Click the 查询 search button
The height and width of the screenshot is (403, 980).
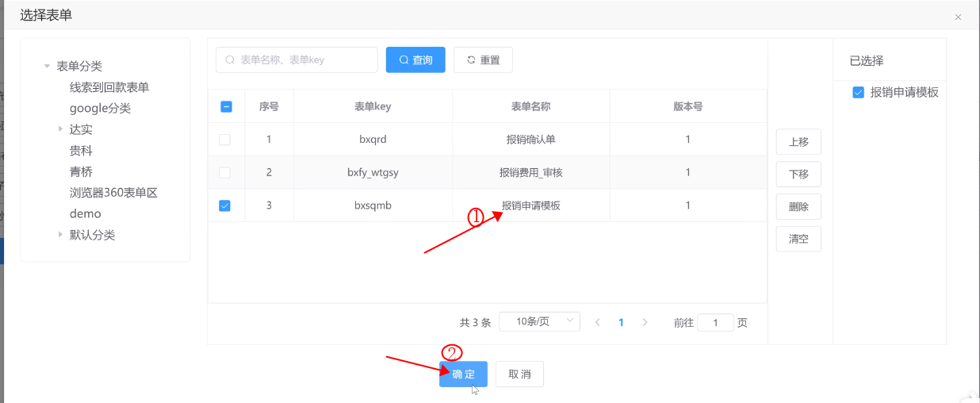[x=415, y=59]
